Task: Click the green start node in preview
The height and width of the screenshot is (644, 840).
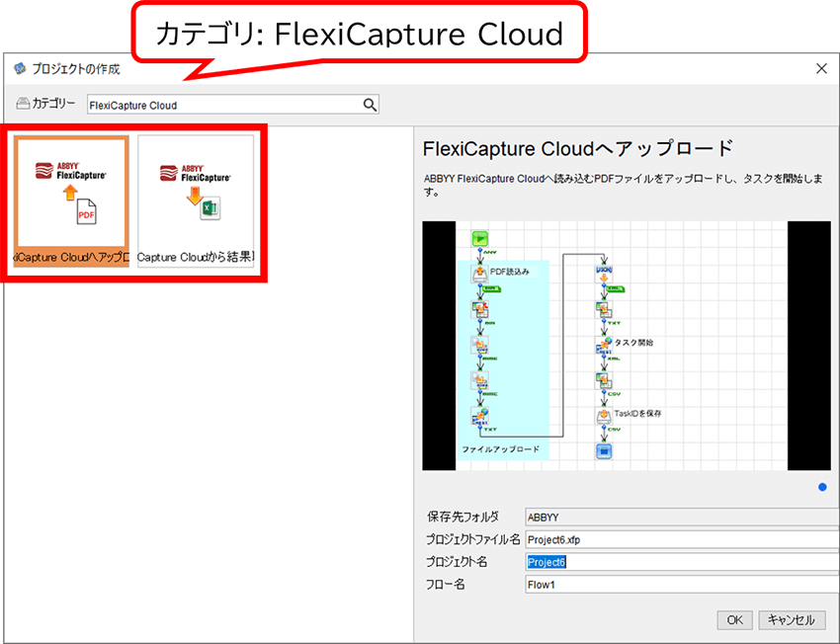Action: [x=480, y=239]
